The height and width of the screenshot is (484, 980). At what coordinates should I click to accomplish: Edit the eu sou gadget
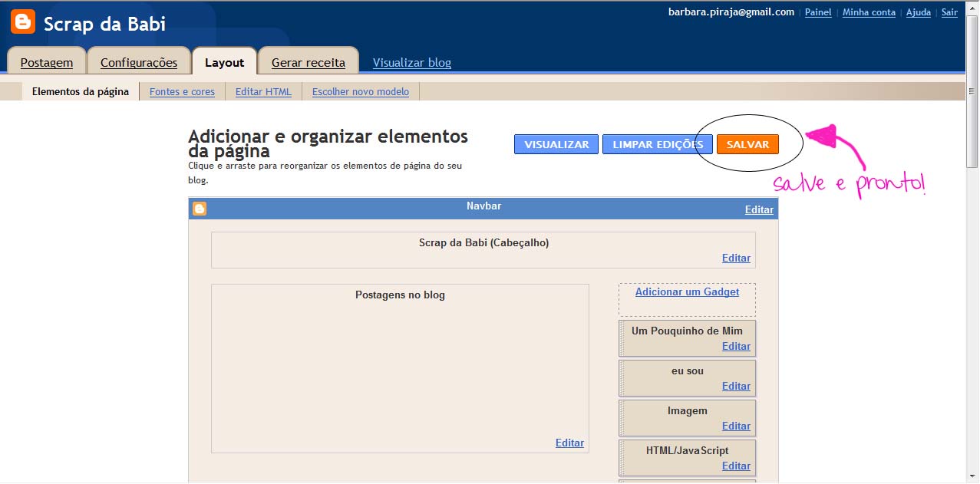point(736,386)
